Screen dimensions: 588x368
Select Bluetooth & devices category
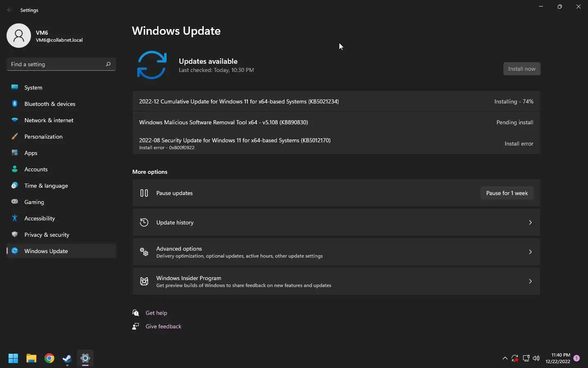[61, 104]
